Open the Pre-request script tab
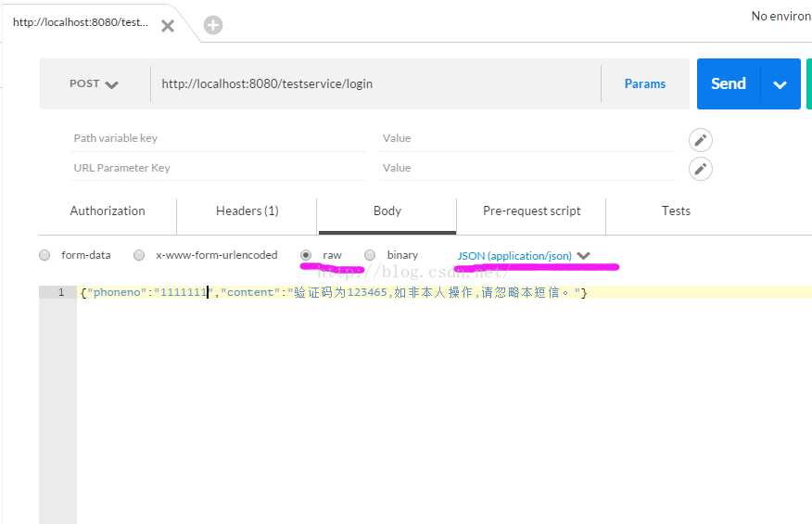The height and width of the screenshot is (524, 812). click(x=531, y=211)
